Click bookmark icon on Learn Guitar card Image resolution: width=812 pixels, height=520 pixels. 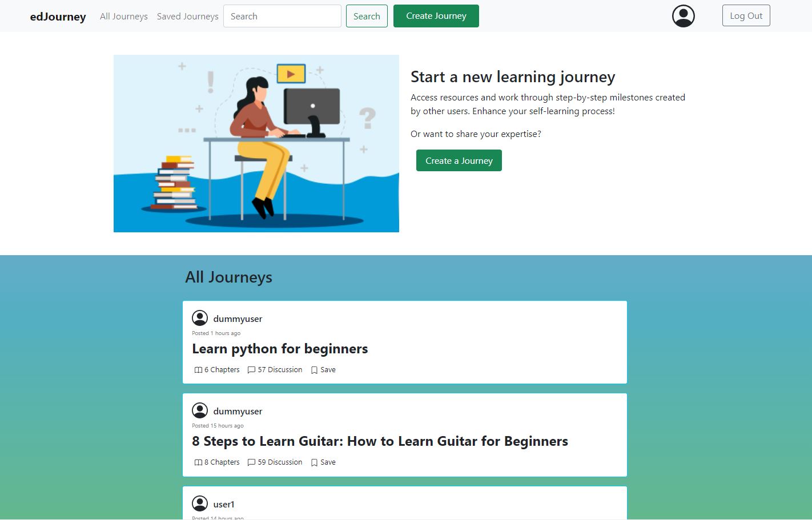click(314, 462)
